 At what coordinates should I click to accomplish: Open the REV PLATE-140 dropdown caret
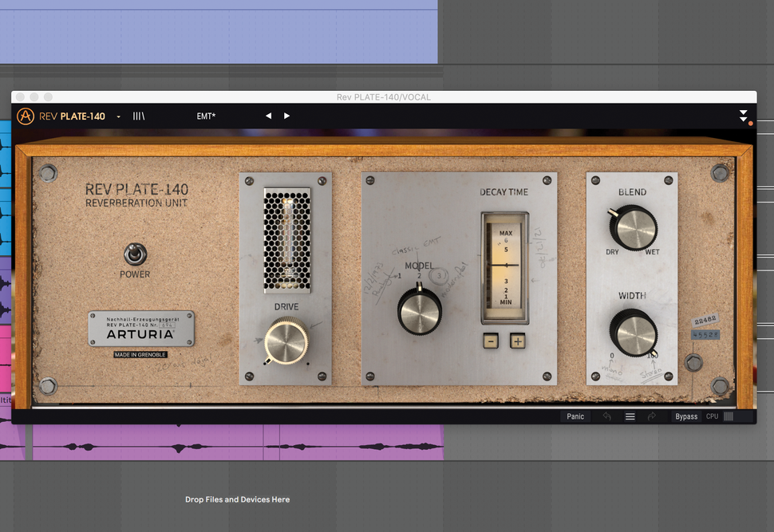pyautogui.click(x=118, y=116)
